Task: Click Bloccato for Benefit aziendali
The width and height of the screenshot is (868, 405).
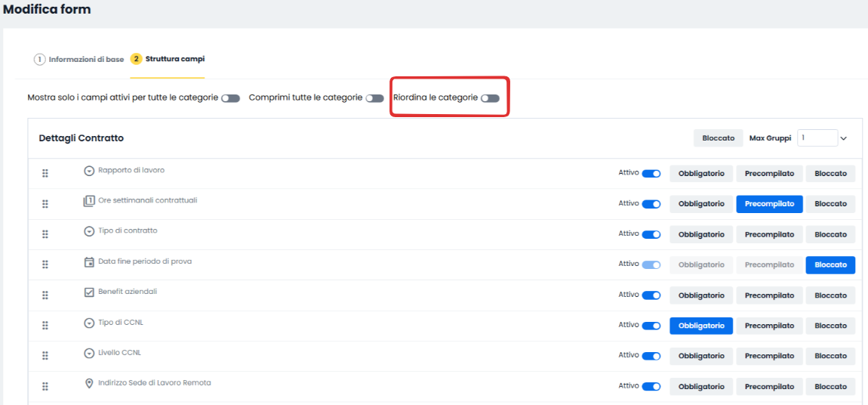Action: (x=830, y=295)
